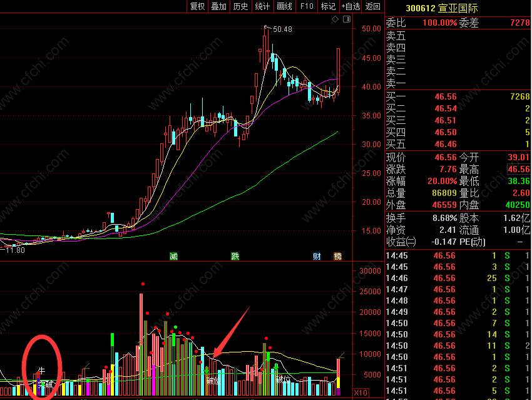Click 买四 price 46.50
Screen dimensions: 532x400
(x=446, y=132)
